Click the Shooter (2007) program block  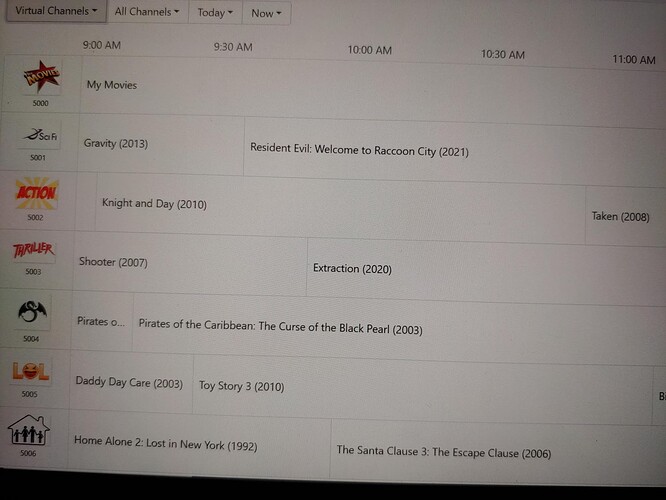point(190,263)
